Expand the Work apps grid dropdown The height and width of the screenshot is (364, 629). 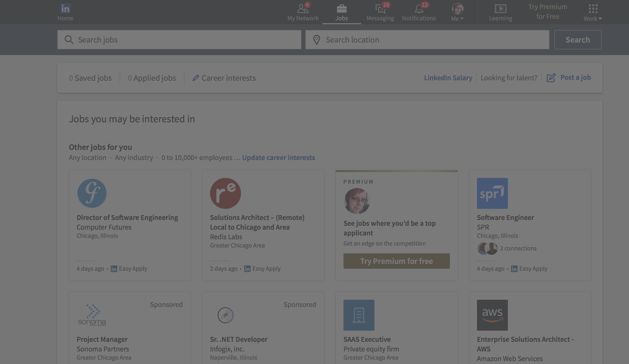[592, 12]
